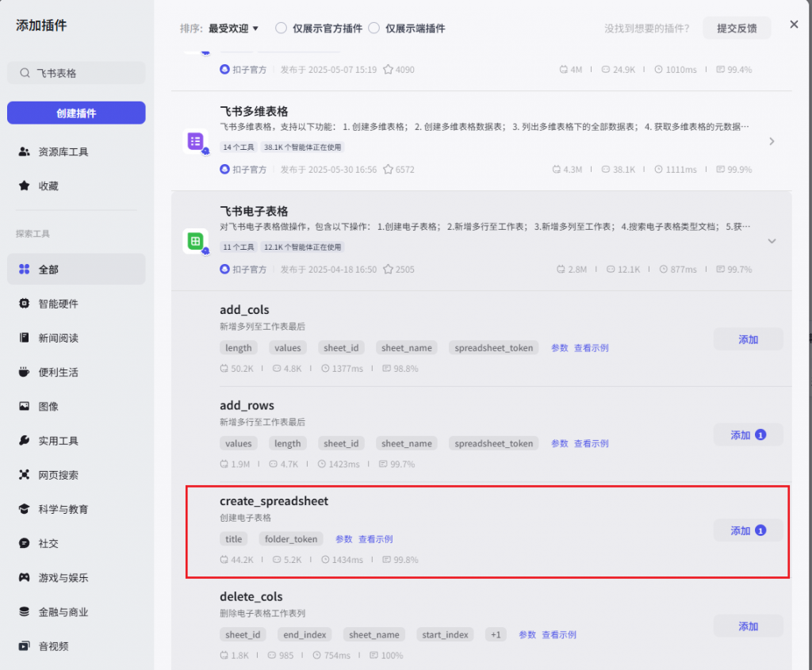The width and height of the screenshot is (812, 670).
Task: Select the 便利生活 category
Action: pos(76,373)
